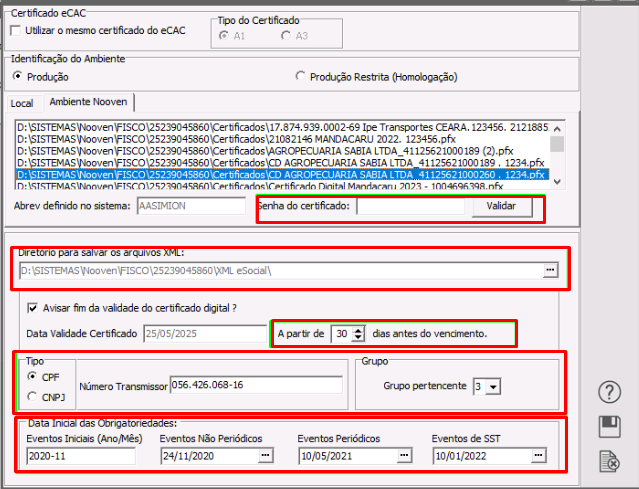Switch to the Local tab
This screenshot has height=489, width=639.
(22, 103)
